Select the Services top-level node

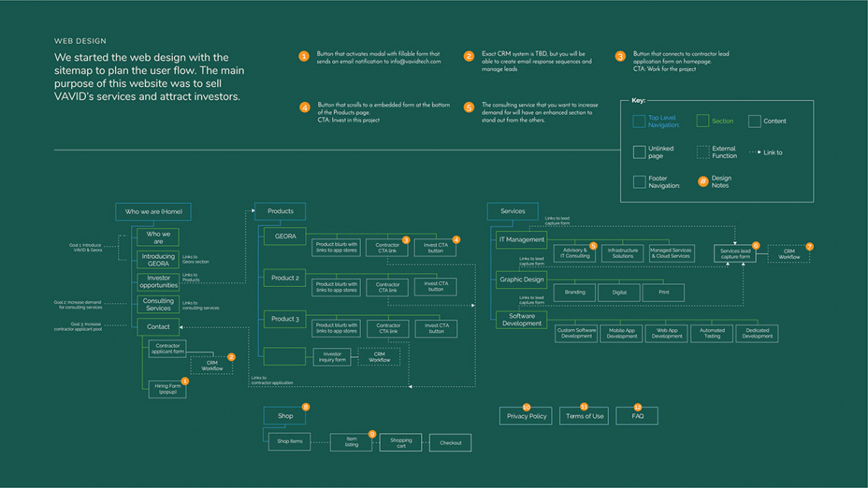[x=512, y=212]
